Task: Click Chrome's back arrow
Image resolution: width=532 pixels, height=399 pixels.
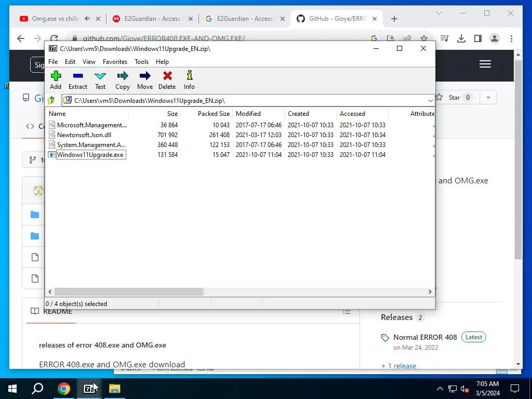Action: (x=21, y=38)
